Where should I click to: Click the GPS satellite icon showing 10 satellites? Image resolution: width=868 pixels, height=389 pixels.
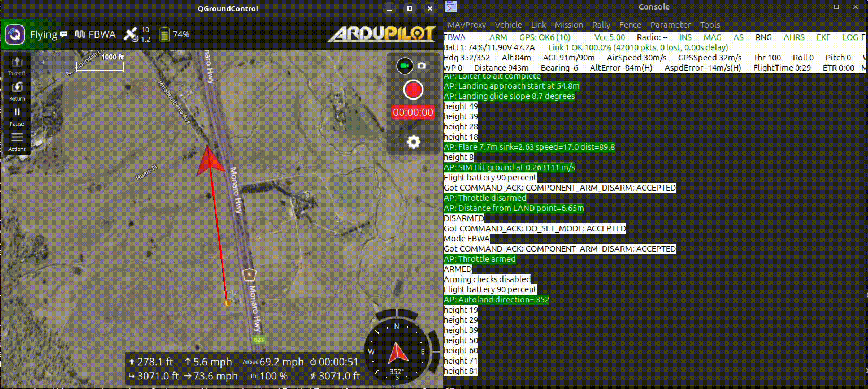point(131,34)
